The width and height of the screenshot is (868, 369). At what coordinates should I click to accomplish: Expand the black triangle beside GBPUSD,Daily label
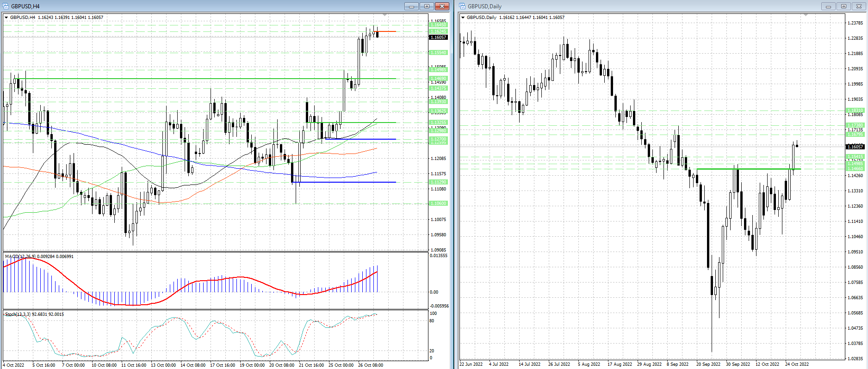pos(463,18)
